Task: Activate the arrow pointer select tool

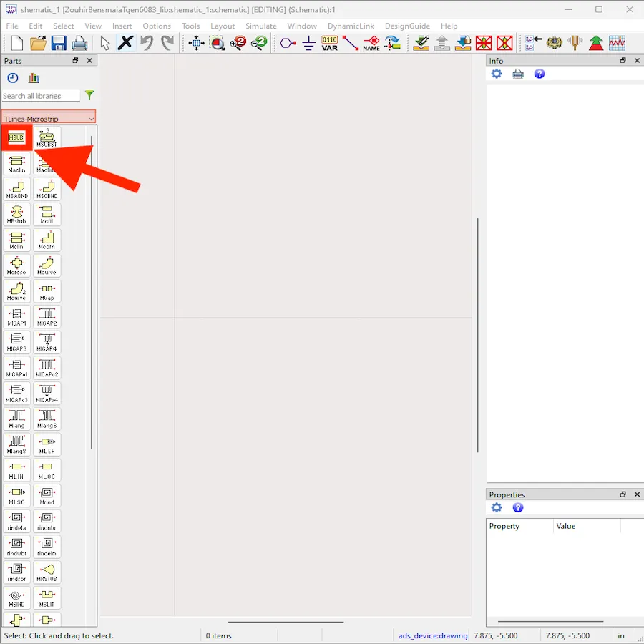Action: [104, 43]
